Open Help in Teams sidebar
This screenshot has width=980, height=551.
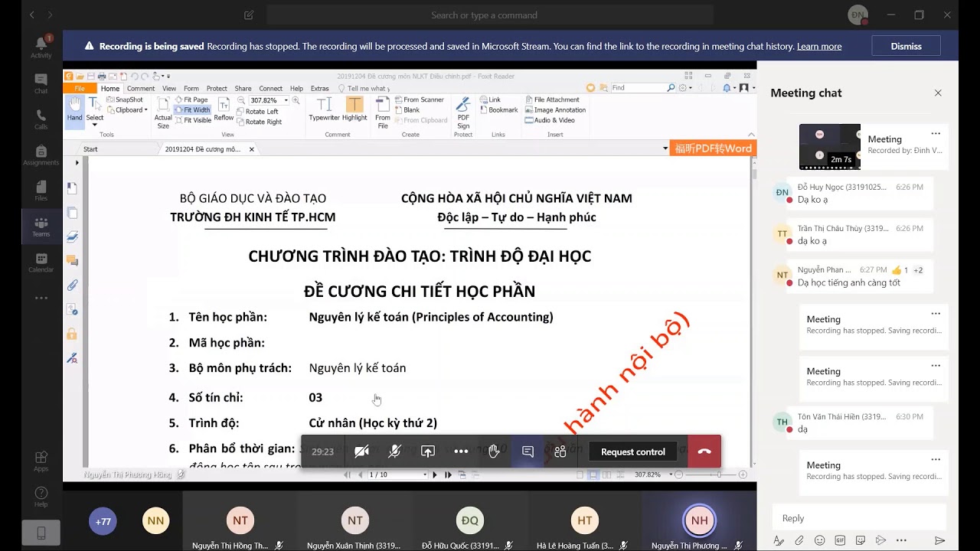[x=41, y=497]
